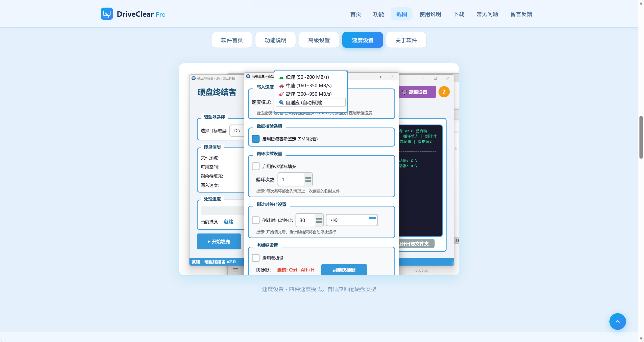Select the 截图 navigation item
Viewport: 644px width, 342px height.
(x=401, y=14)
